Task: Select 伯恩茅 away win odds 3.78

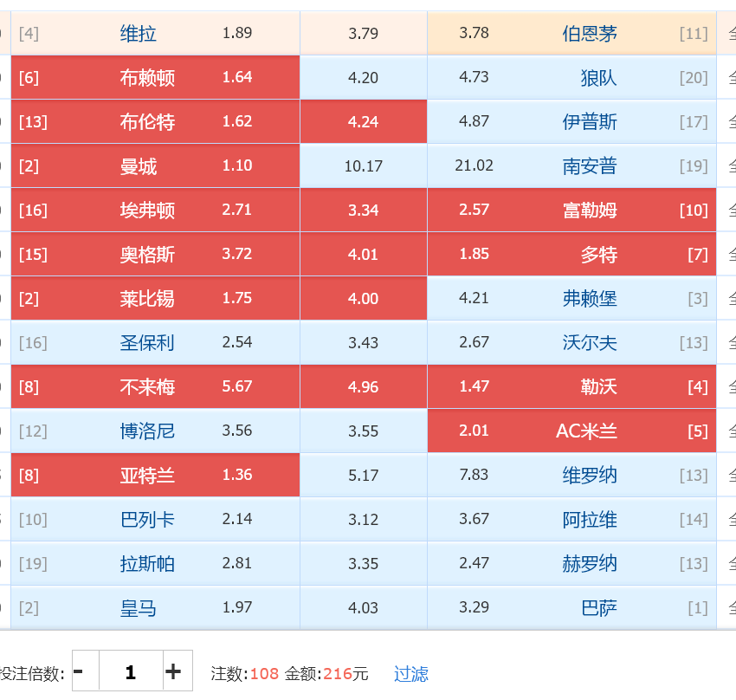Action: point(571,33)
